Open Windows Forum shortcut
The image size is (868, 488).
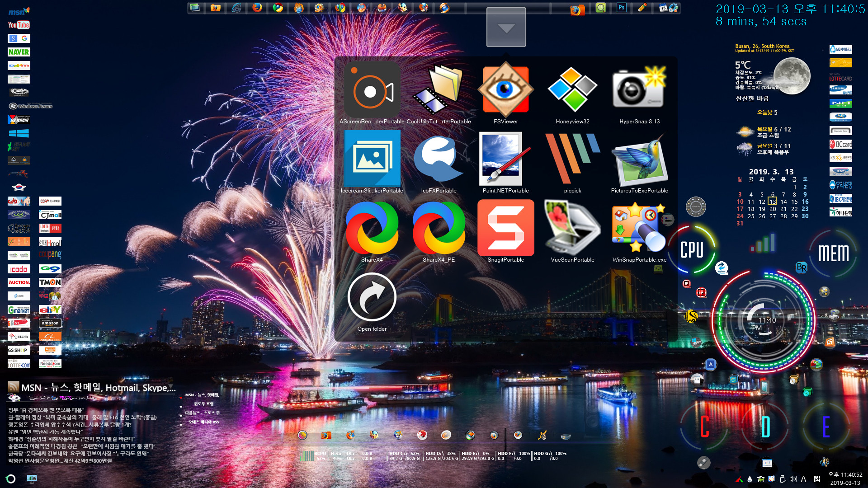(x=31, y=106)
